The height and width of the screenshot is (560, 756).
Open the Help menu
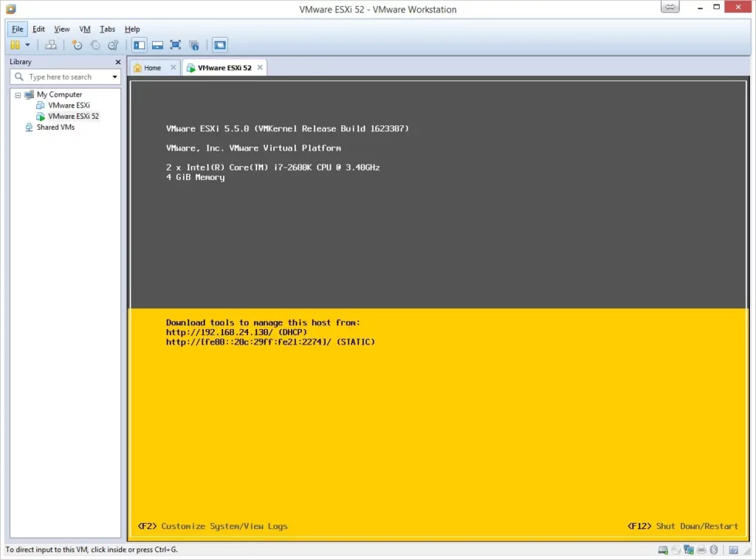(x=132, y=29)
